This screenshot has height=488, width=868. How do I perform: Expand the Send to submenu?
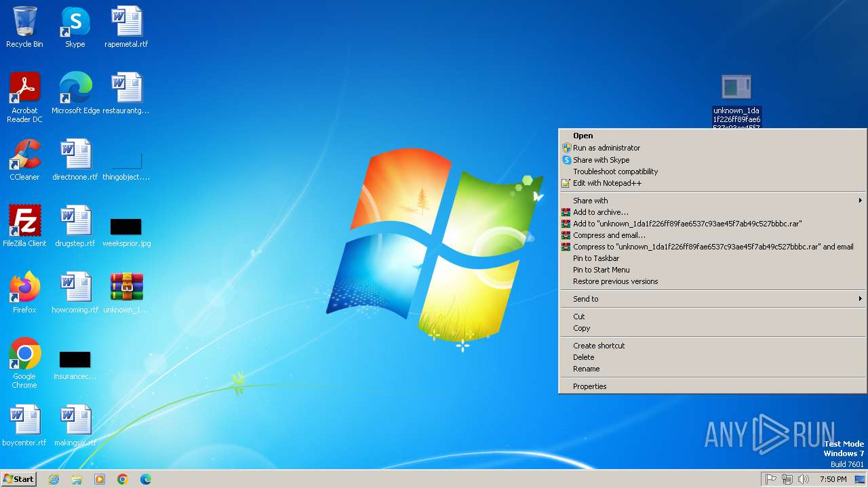(712, 299)
